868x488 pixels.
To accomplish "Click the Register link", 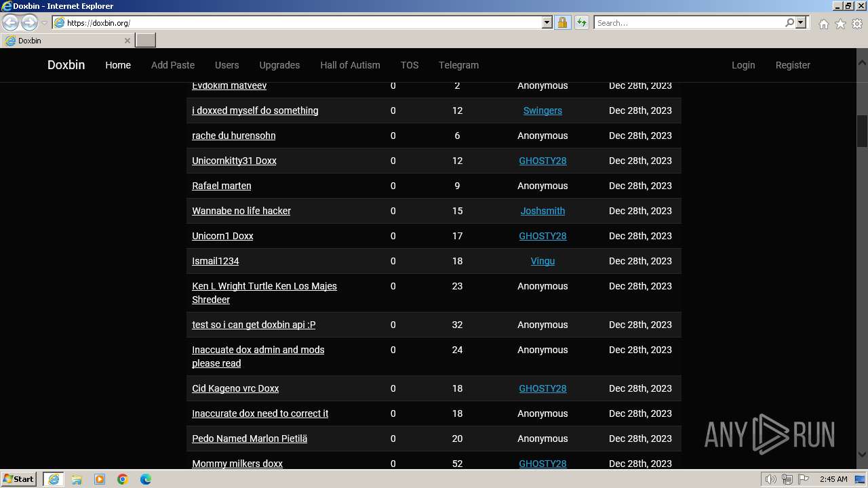I will point(793,65).
